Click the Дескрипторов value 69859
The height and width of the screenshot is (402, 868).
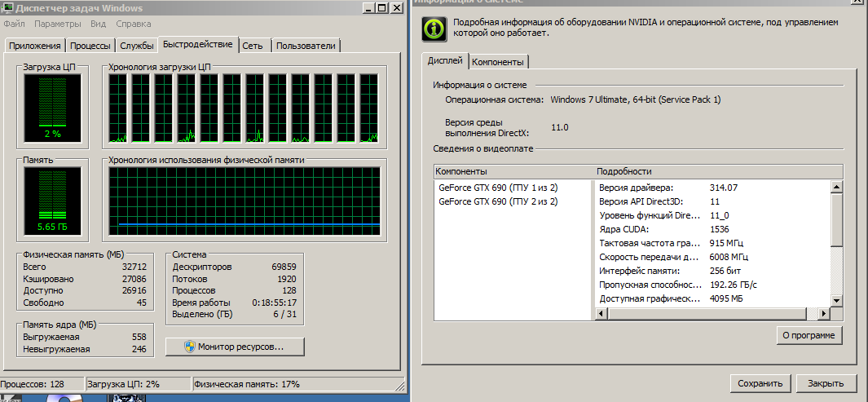pyautogui.click(x=284, y=267)
